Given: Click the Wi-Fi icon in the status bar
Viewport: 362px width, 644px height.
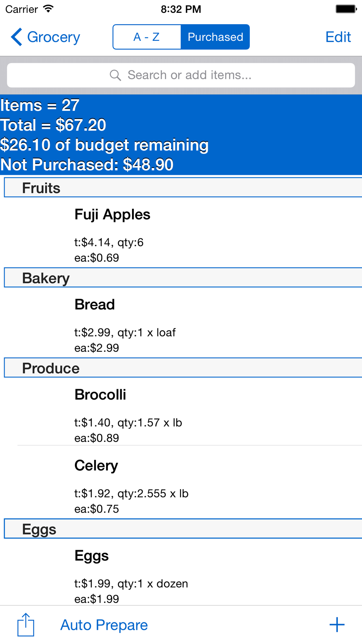Looking at the screenshot, I should point(48,9).
